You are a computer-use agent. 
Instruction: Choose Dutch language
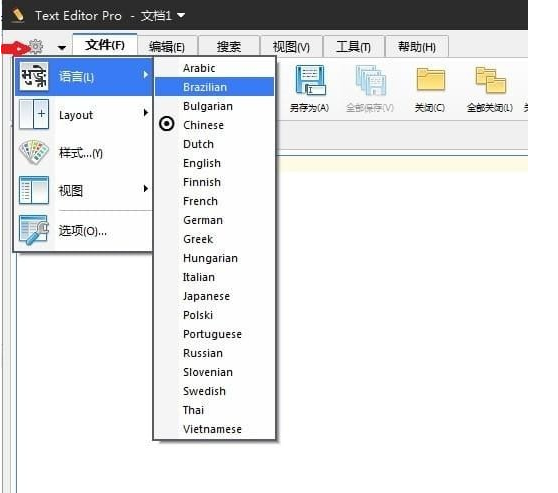point(215,144)
